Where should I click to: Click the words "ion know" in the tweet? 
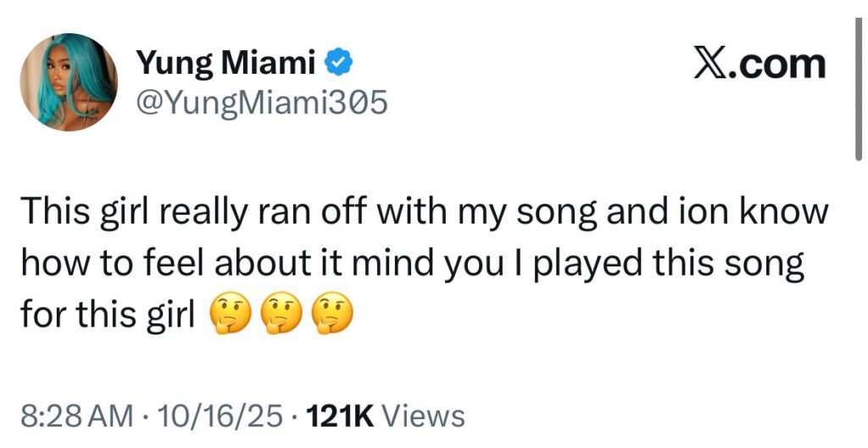(763, 211)
